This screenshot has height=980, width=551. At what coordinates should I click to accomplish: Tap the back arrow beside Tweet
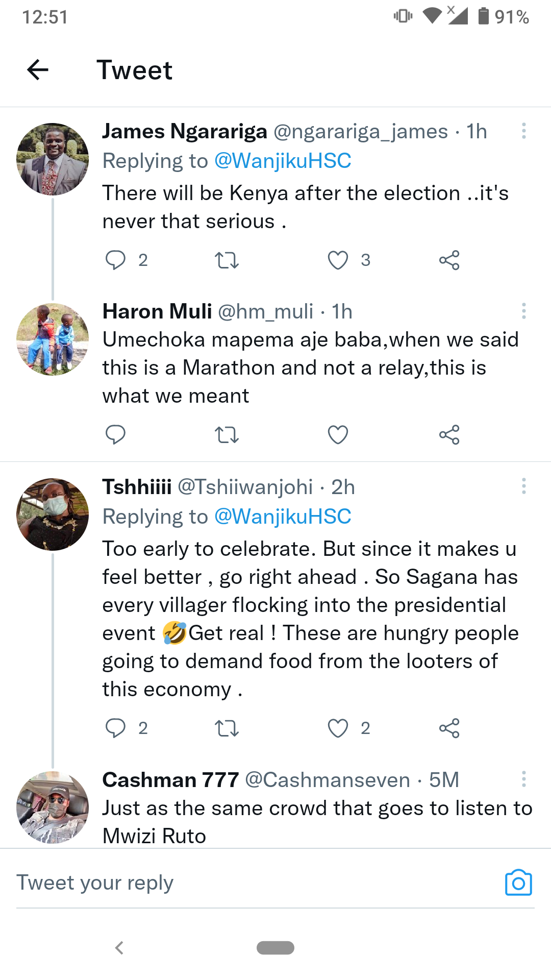point(38,70)
